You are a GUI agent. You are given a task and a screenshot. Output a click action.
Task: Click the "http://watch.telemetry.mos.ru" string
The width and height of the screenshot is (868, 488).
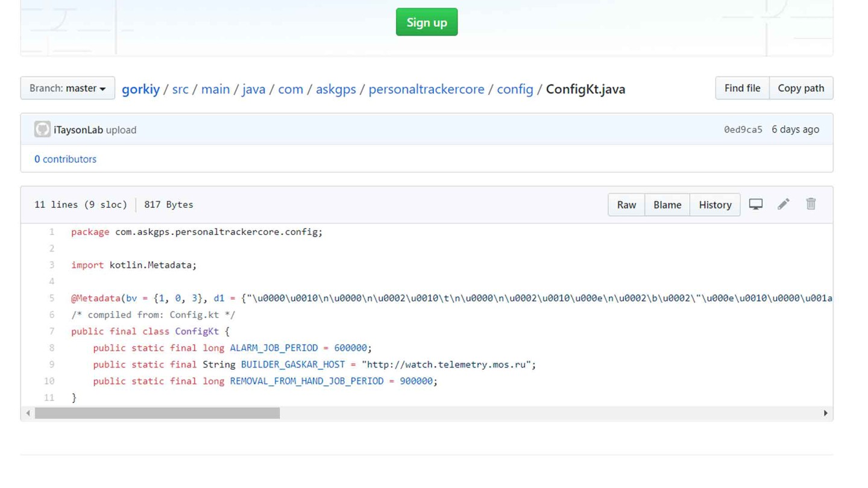[x=446, y=364]
